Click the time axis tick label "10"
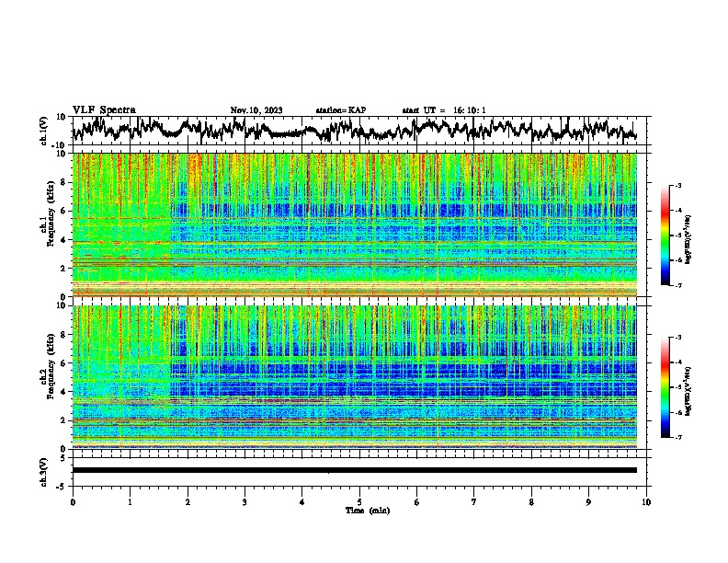This screenshot has width=728, height=563. tap(646, 502)
